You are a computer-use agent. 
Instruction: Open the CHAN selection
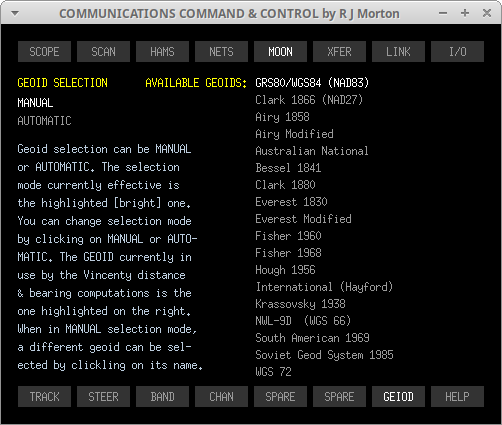pyautogui.click(x=221, y=397)
